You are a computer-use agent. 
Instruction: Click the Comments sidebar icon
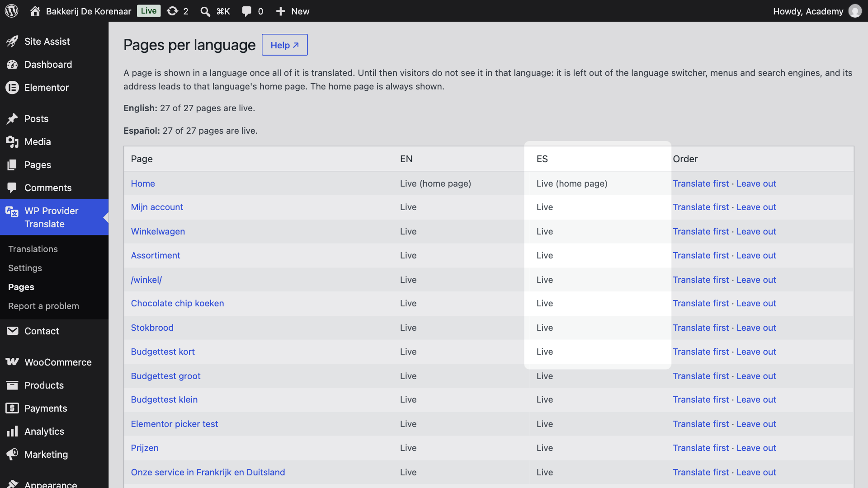pyautogui.click(x=12, y=188)
